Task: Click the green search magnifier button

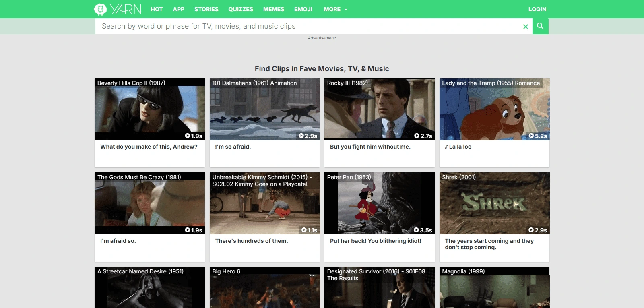Action: (541, 26)
